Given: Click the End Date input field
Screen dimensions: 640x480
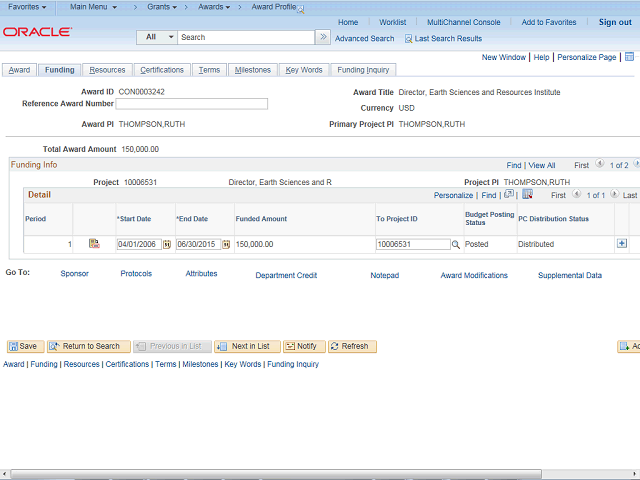Looking at the screenshot, I should (198, 244).
